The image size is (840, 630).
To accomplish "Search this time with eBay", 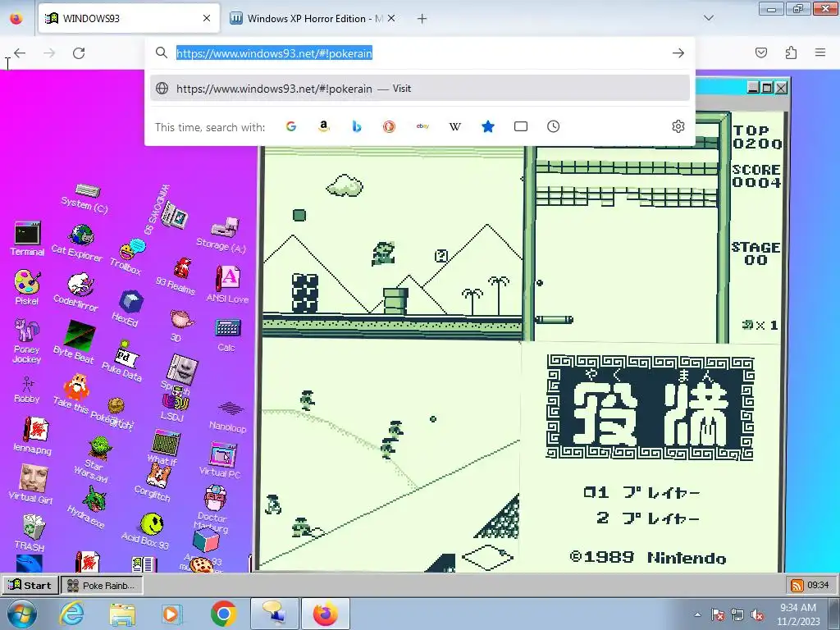I will tap(422, 126).
